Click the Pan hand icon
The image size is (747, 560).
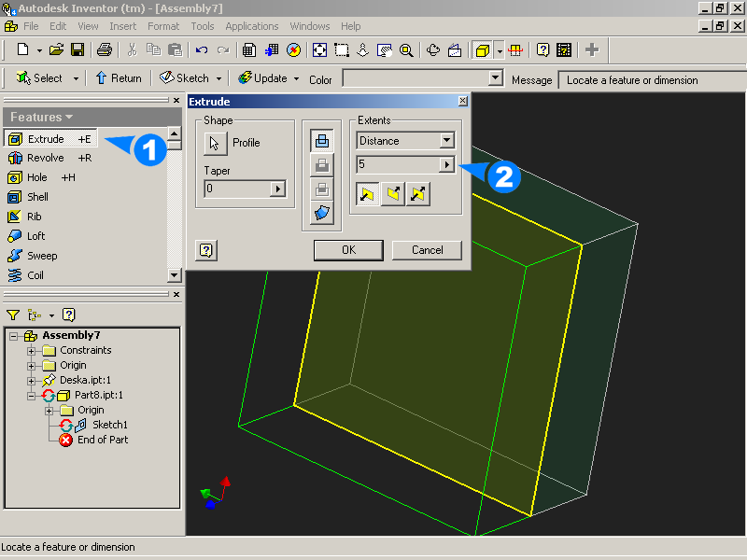(385, 49)
